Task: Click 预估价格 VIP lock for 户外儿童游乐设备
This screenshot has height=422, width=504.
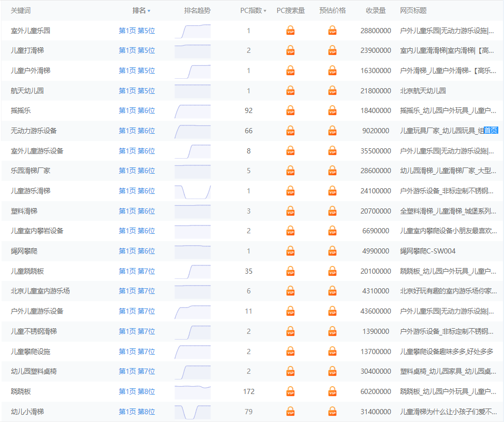Action: [x=333, y=312]
